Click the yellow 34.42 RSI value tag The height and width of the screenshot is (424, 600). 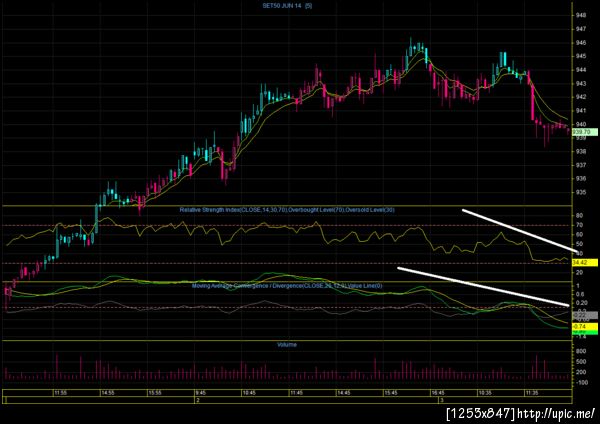pos(585,263)
